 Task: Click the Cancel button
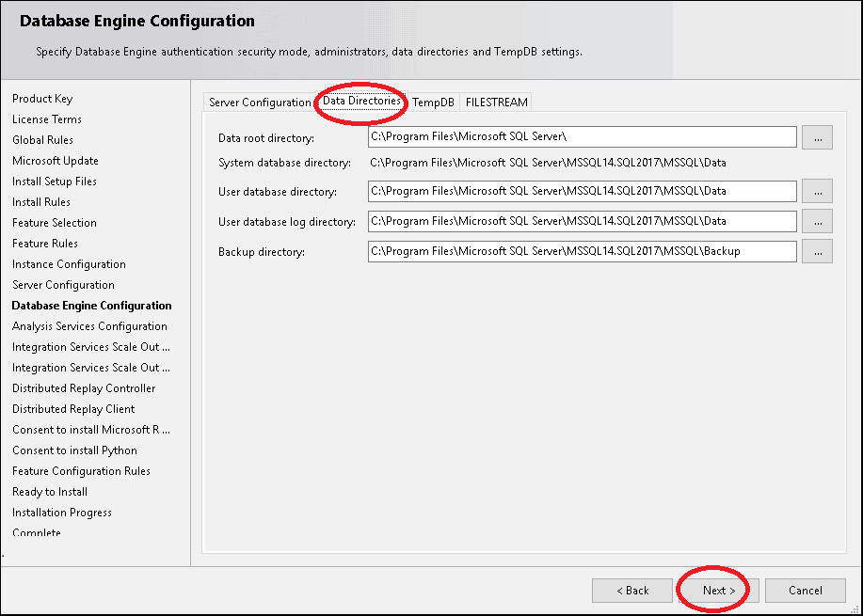(806, 591)
